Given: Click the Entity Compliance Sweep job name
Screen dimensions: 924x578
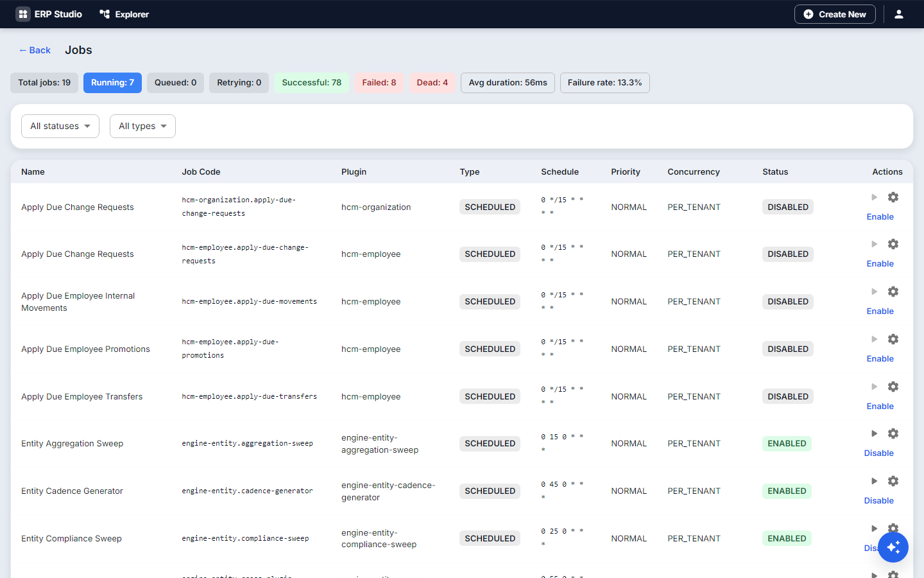Looking at the screenshot, I should 71,539.
